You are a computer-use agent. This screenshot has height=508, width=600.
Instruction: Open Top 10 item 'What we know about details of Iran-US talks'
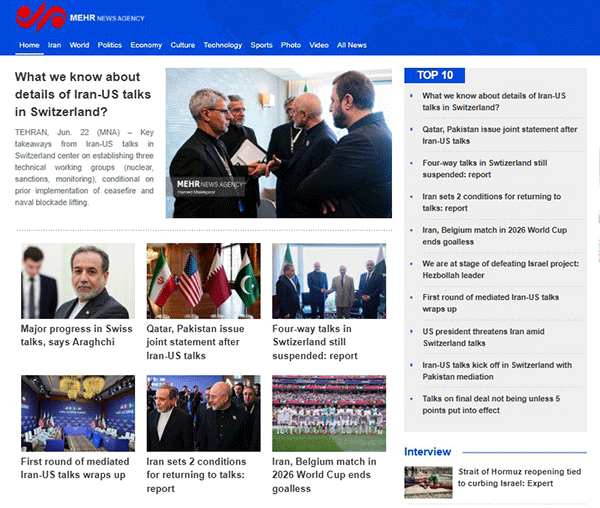tap(494, 101)
